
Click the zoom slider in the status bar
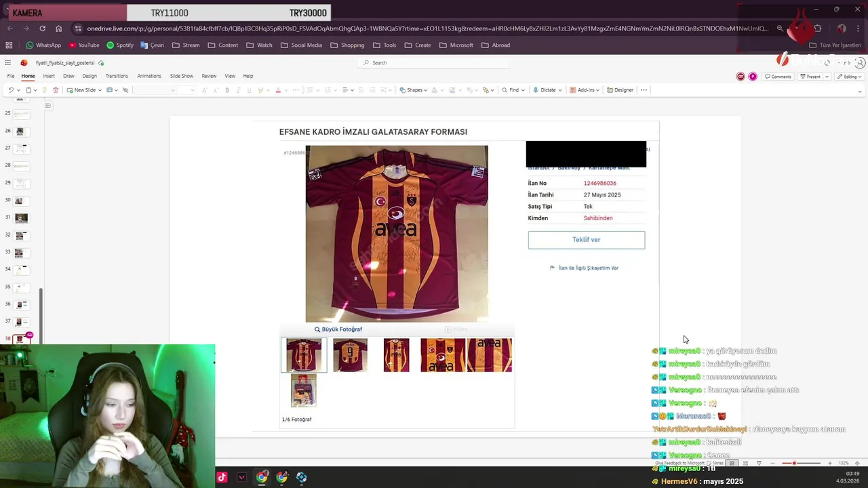801,464
